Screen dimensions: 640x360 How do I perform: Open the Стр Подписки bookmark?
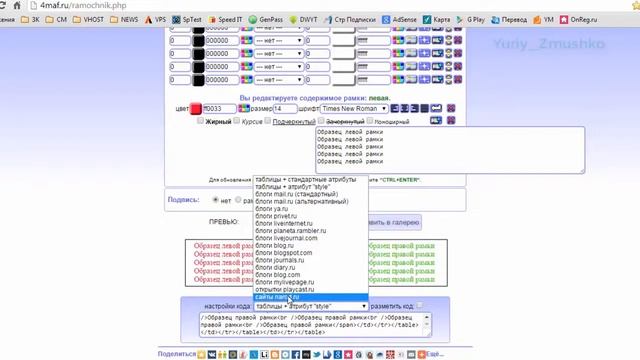tap(350, 20)
